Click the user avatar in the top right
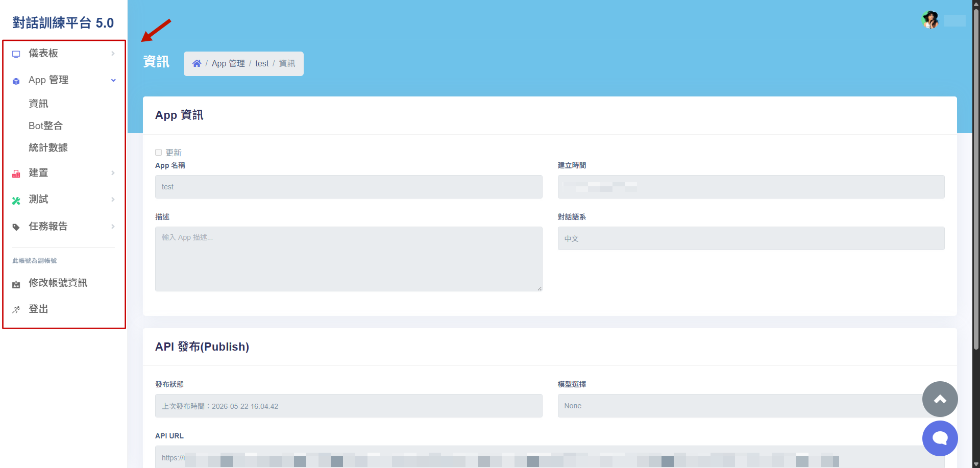Screen dimensions: 980x468 click(930, 20)
